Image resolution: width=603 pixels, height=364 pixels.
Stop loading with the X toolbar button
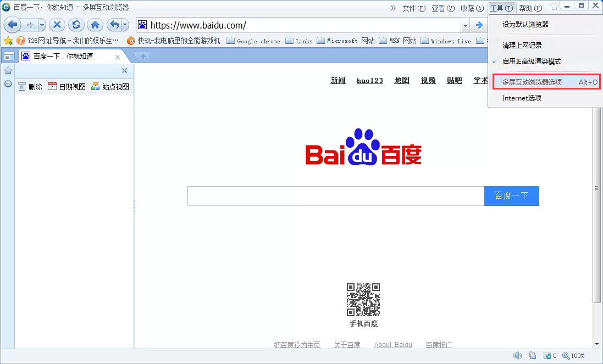[x=57, y=25]
